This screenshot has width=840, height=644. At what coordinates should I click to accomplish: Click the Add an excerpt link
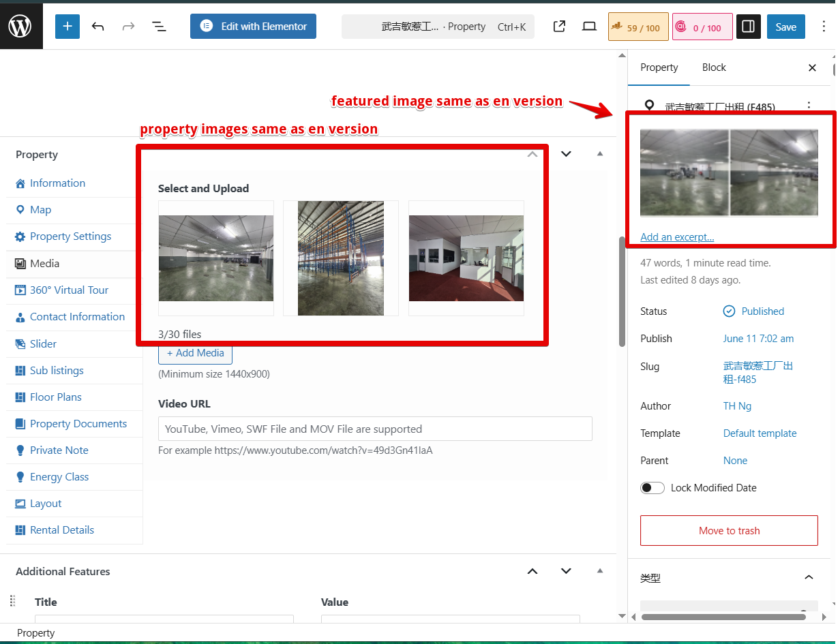coord(677,237)
